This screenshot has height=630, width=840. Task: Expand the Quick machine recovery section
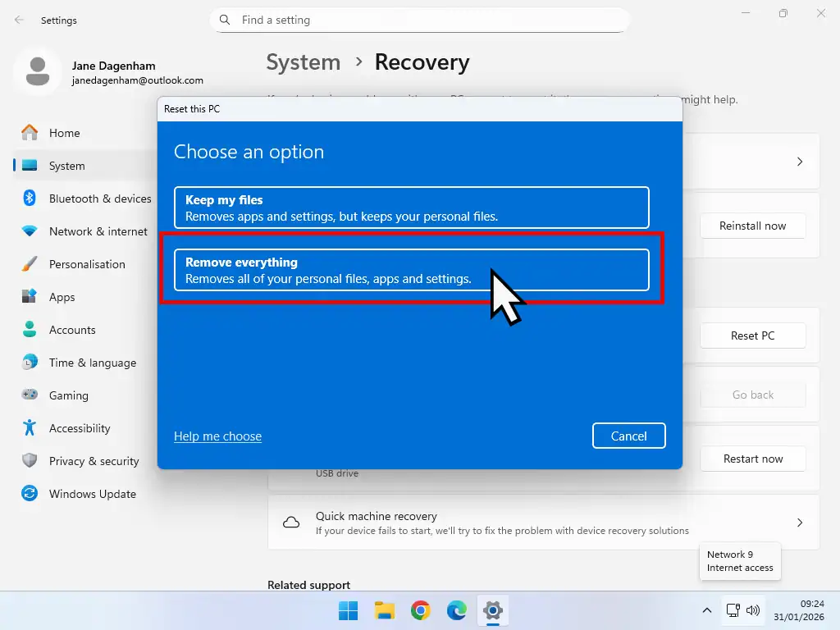pyautogui.click(x=800, y=523)
